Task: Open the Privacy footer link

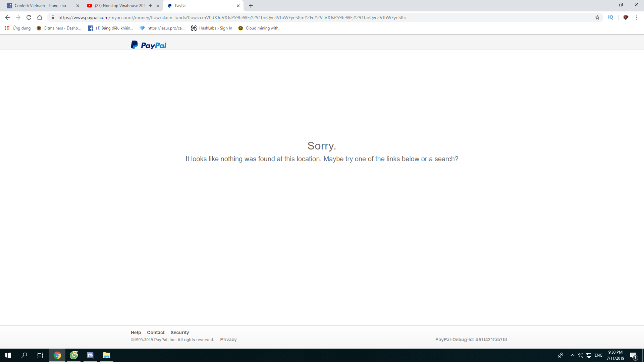Action: point(228,340)
